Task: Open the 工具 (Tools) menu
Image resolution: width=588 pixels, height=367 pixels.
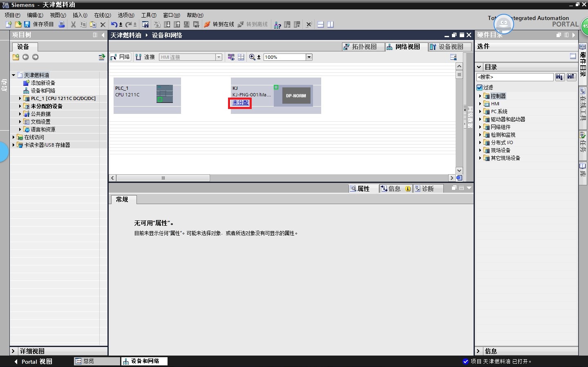Action: [149, 15]
